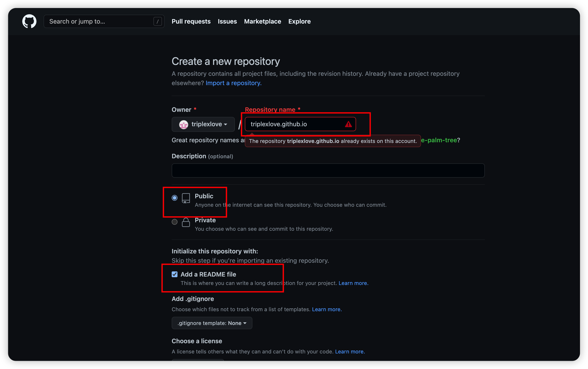Viewport: 588px width, 369px height.
Task: Go to Issues in top navigation
Action: point(227,22)
